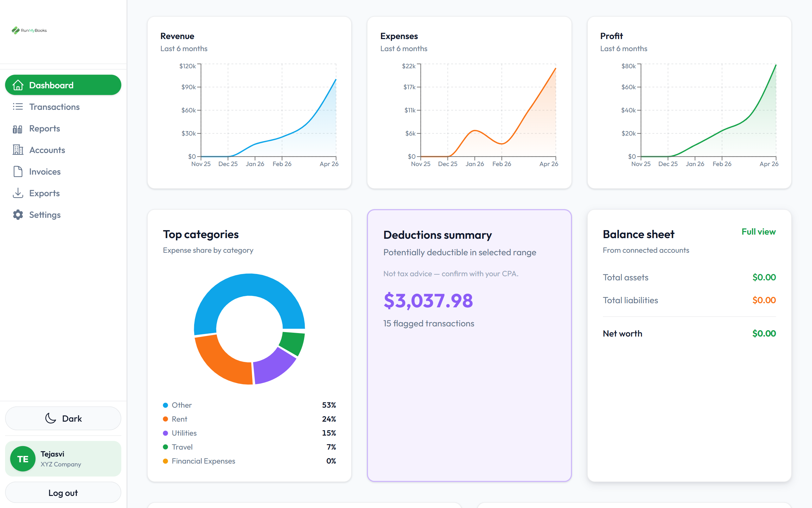This screenshot has height=508, width=812.
Task: Click the orange Rent legend dot
Action: (166, 419)
